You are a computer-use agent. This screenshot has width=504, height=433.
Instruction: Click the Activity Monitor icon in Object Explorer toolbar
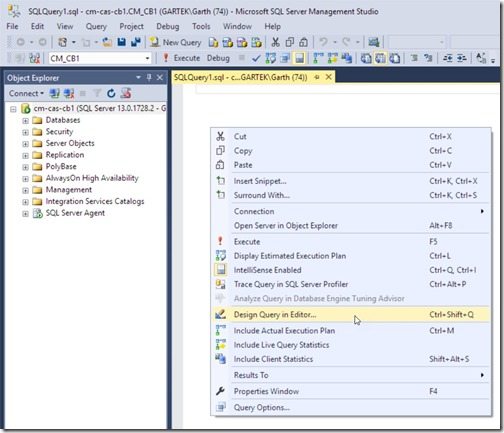126,94
